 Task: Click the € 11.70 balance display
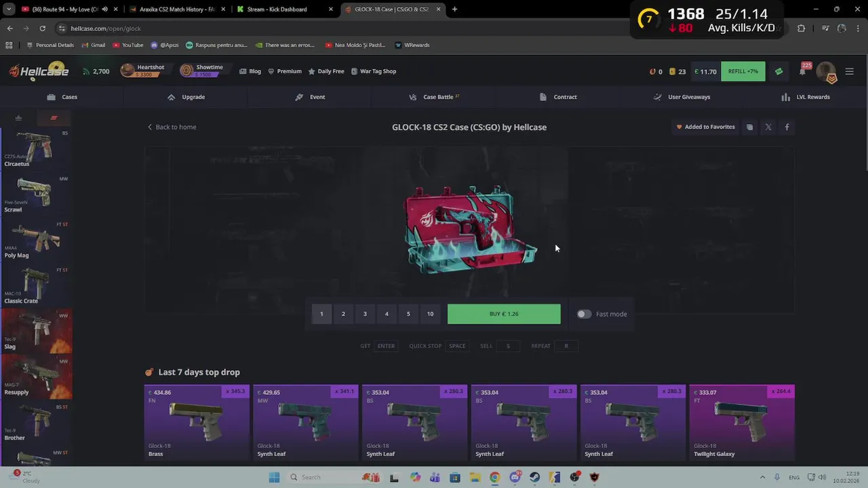tap(705, 71)
